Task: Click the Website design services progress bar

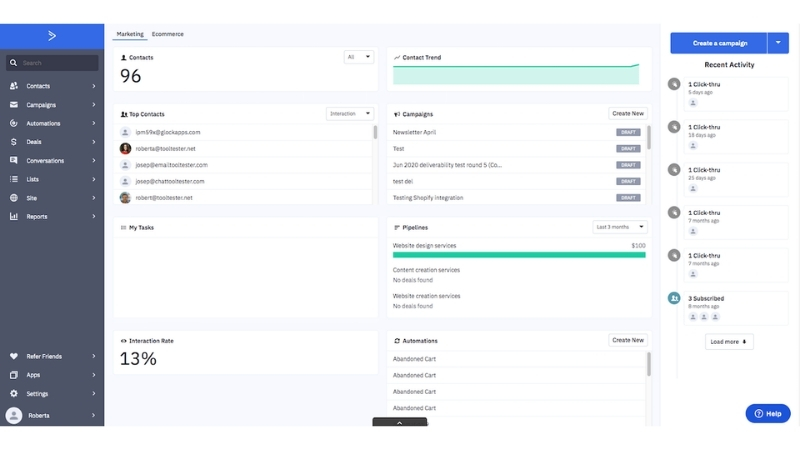Action: pos(519,255)
